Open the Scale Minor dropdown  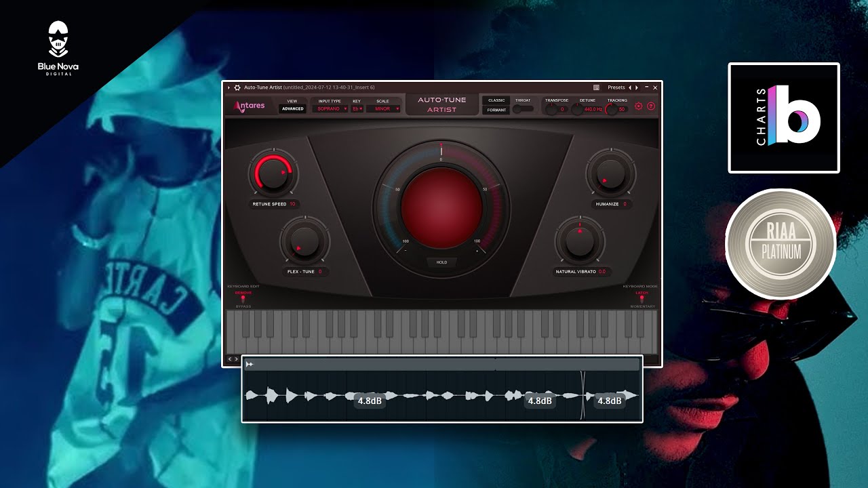coord(384,108)
